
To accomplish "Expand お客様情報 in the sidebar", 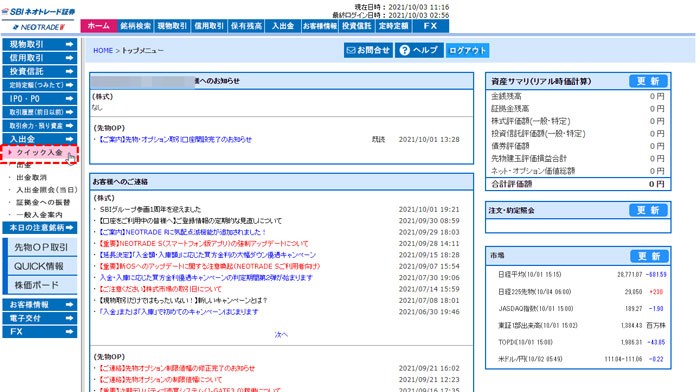I will point(40,304).
